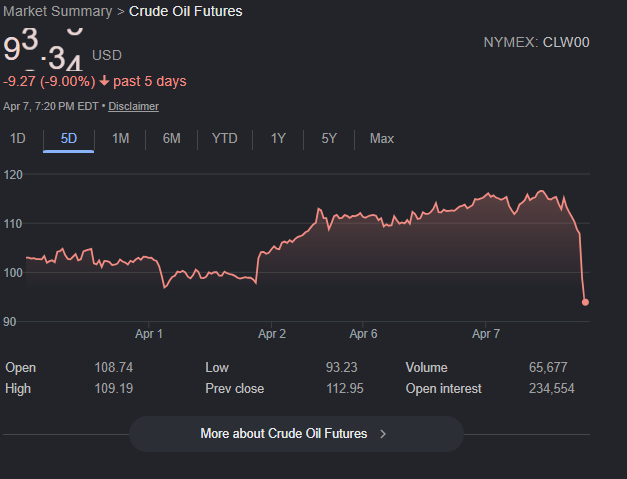Click the Apr 6 axis label
Viewport: 627px width, 479px height.
pos(363,334)
